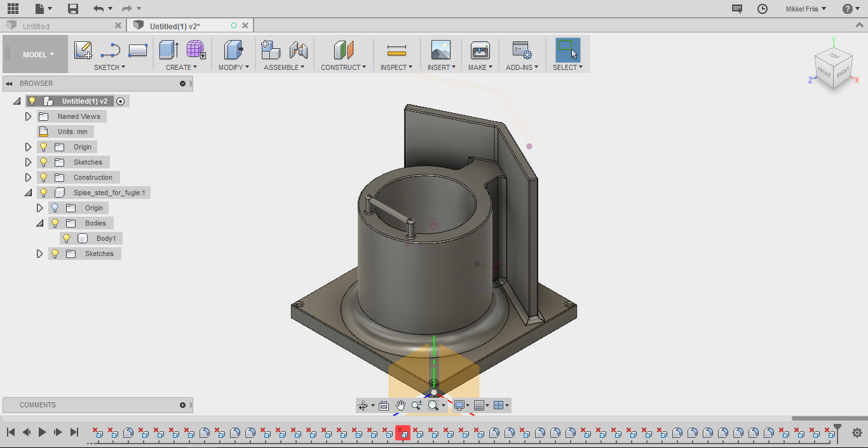Activate the Untitled(1) v2 radio button
This screenshot has width=868, height=448.
tap(121, 101)
